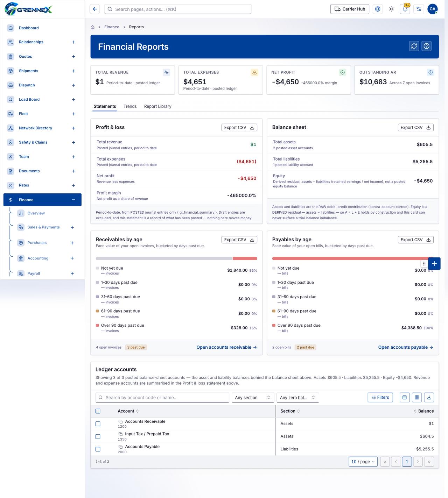This screenshot has width=448, height=498.
Task: Open ledger column settings icon
Action: click(417, 397)
